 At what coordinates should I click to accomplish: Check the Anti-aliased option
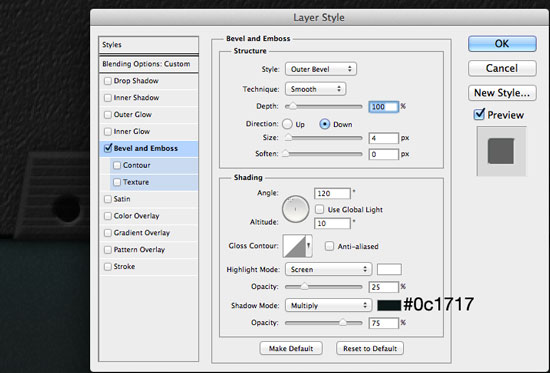tap(329, 246)
